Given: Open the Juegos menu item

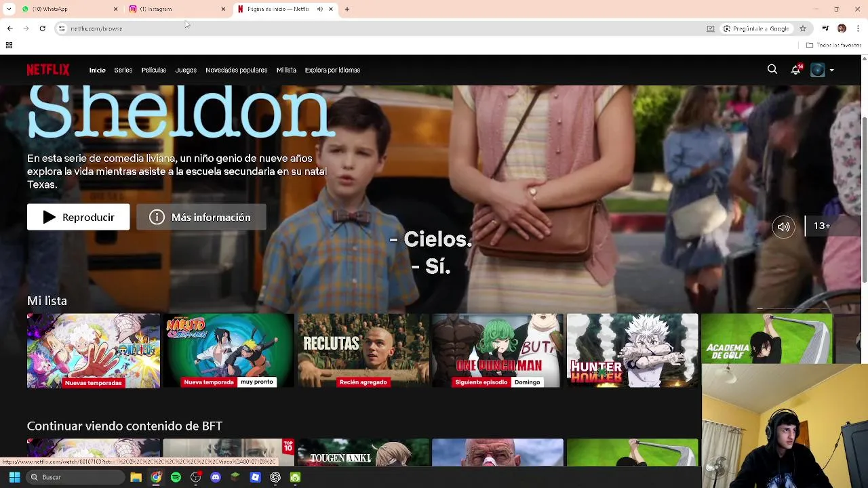Looking at the screenshot, I should tap(186, 70).
